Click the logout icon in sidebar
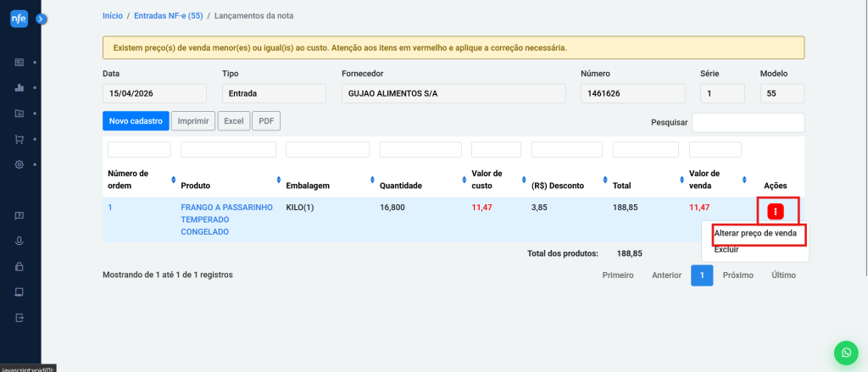The image size is (868, 372). pos(19,318)
